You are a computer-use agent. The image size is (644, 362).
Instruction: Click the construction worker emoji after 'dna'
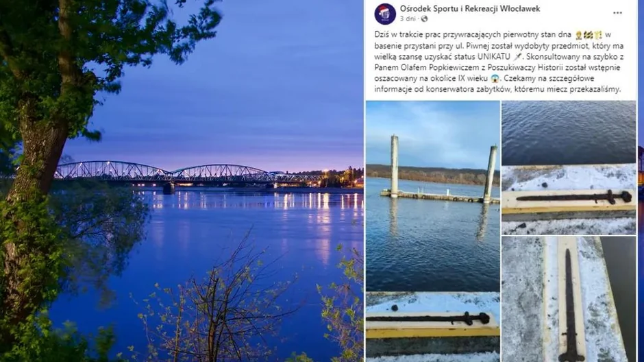point(579,35)
